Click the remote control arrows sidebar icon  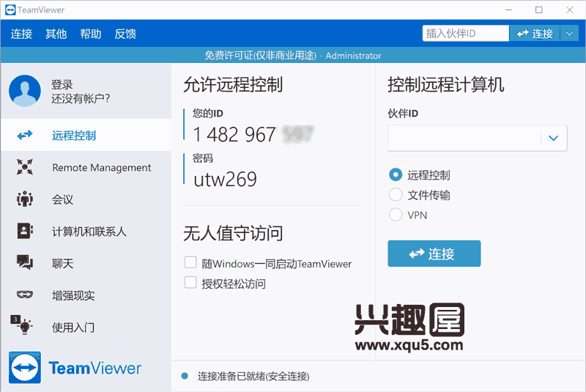(25, 135)
